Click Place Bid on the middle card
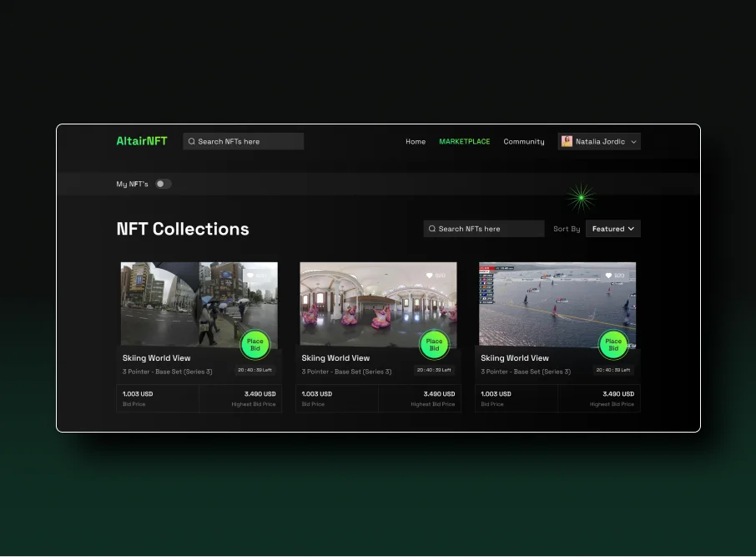The height and width of the screenshot is (557, 756). [x=434, y=343]
